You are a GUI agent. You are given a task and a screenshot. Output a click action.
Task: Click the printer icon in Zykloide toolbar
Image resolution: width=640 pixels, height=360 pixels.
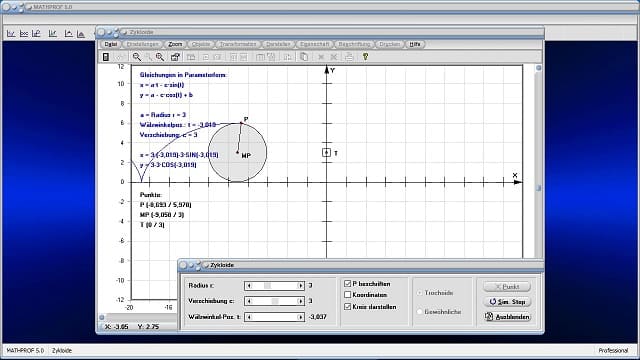349,57
